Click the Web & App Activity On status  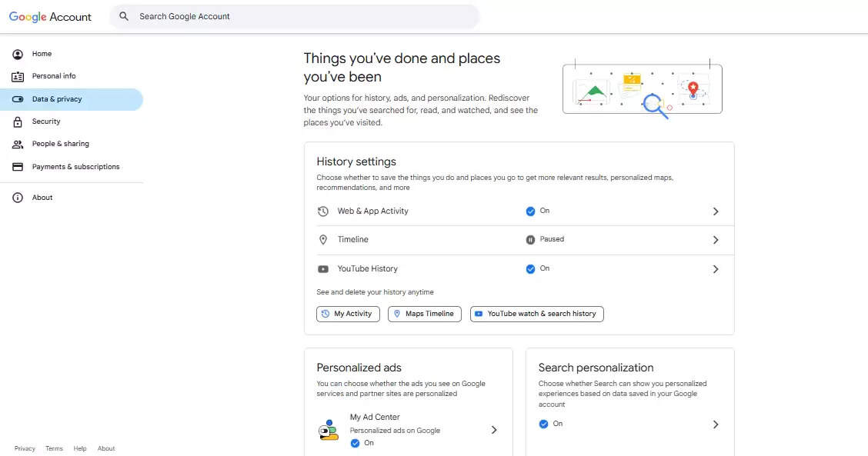[538, 211]
